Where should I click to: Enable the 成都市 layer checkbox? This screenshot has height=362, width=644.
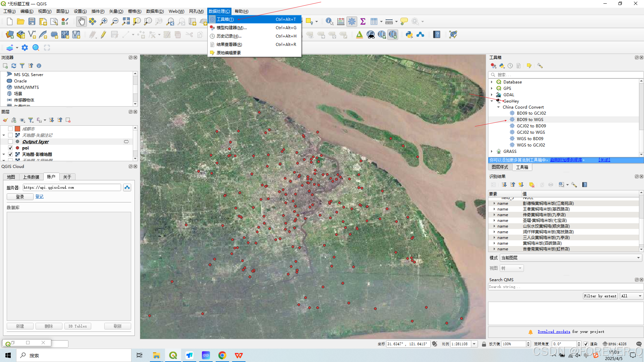click(x=10, y=129)
